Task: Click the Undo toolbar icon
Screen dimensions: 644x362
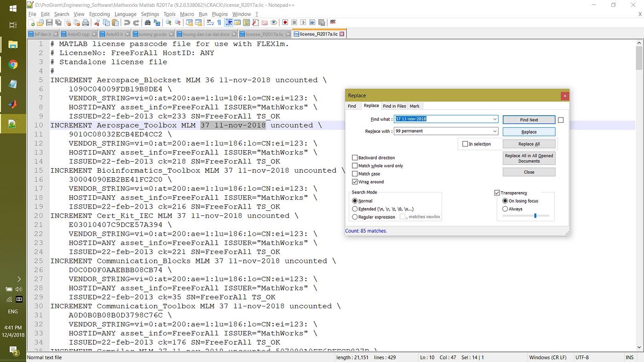Action: (127, 22)
